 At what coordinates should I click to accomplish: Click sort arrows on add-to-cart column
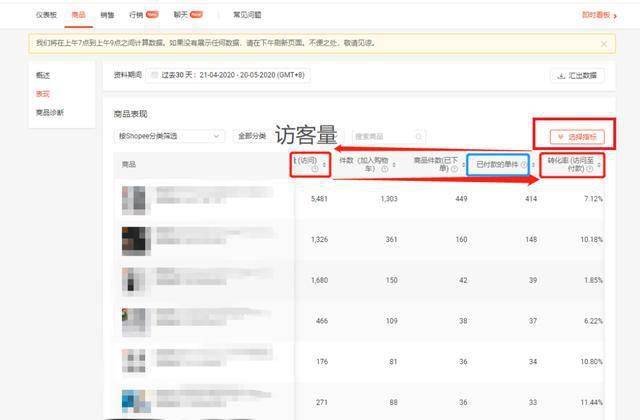394,165
